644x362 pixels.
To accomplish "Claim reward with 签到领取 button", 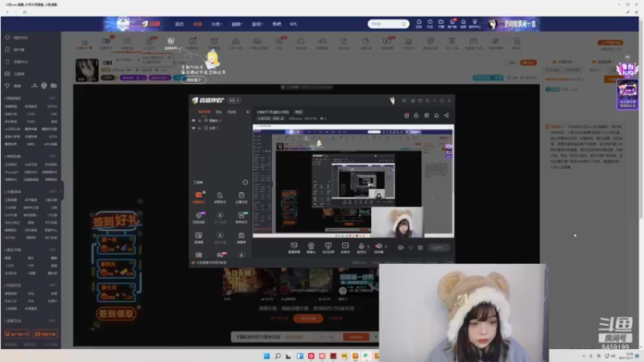I will point(116,314).
